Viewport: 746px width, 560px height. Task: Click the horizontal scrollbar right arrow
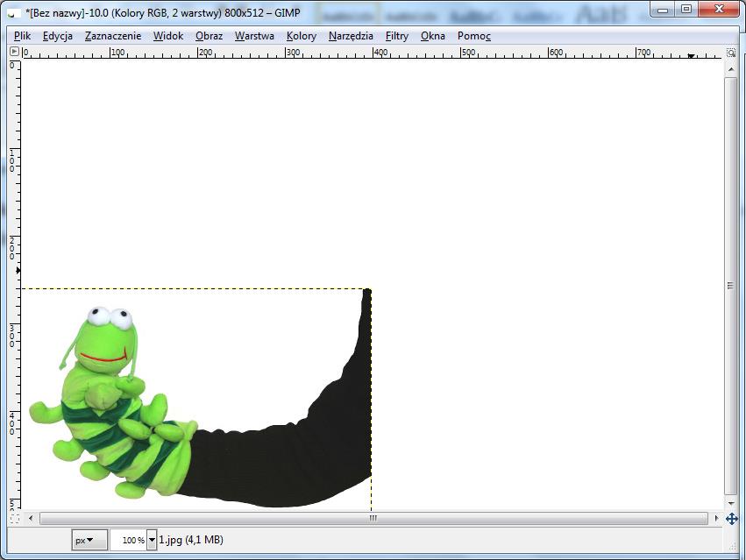(716, 518)
